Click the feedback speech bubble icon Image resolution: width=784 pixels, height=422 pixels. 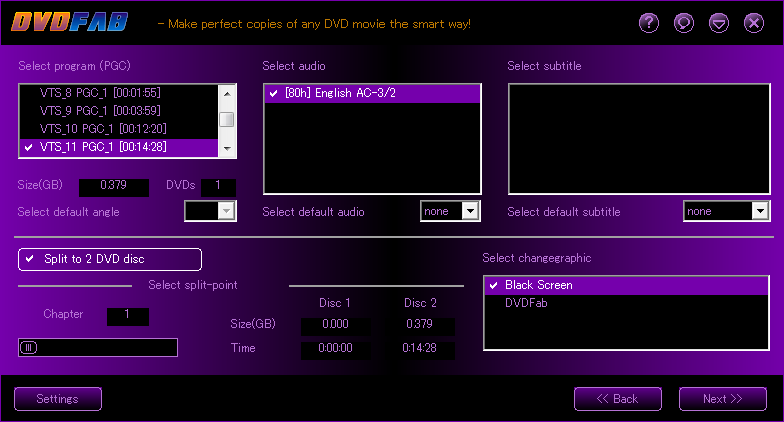(x=684, y=23)
